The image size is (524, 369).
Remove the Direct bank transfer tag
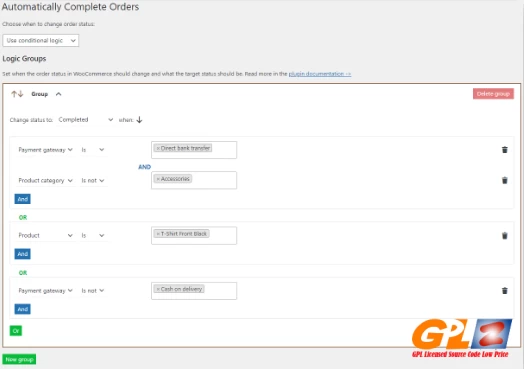pos(158,148)
